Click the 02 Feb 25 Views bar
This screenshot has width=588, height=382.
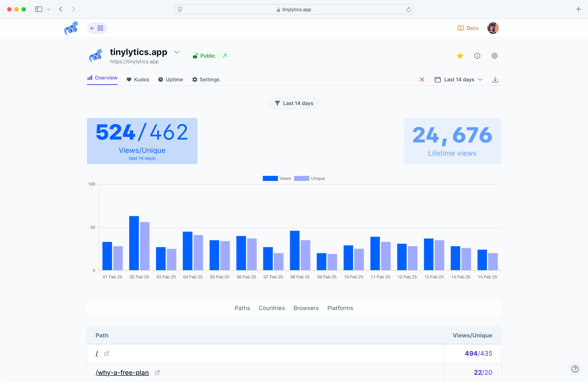pos(134,243)
